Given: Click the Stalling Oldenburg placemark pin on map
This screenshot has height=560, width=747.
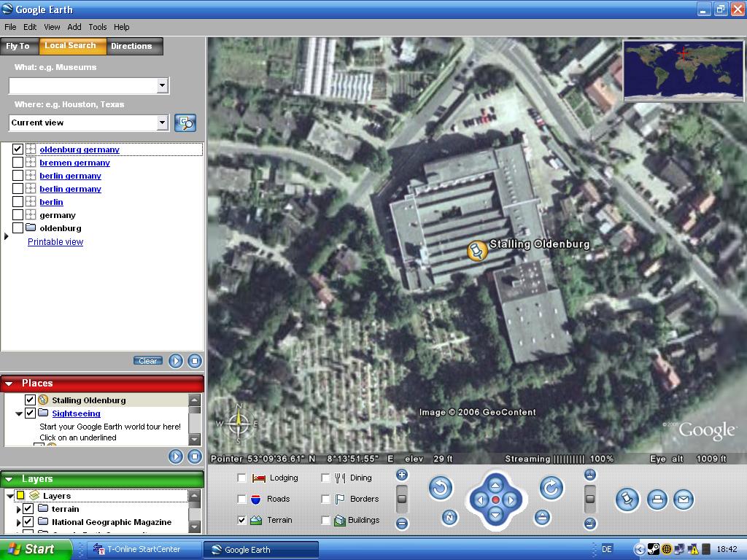Looking at the screenshot, I should tap(476, 251).
